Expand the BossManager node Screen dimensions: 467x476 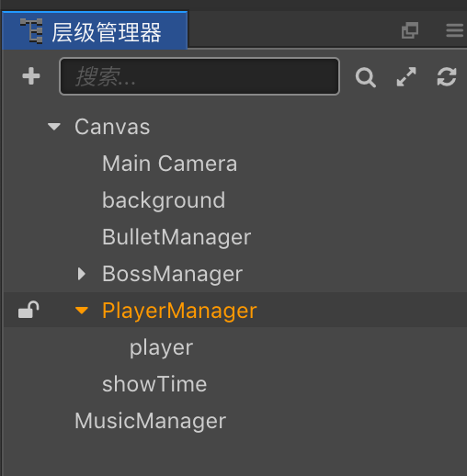click(82, 274)
